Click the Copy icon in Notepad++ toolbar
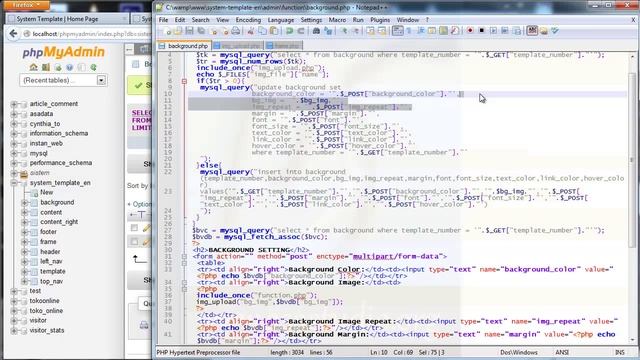 coord(262,31)
